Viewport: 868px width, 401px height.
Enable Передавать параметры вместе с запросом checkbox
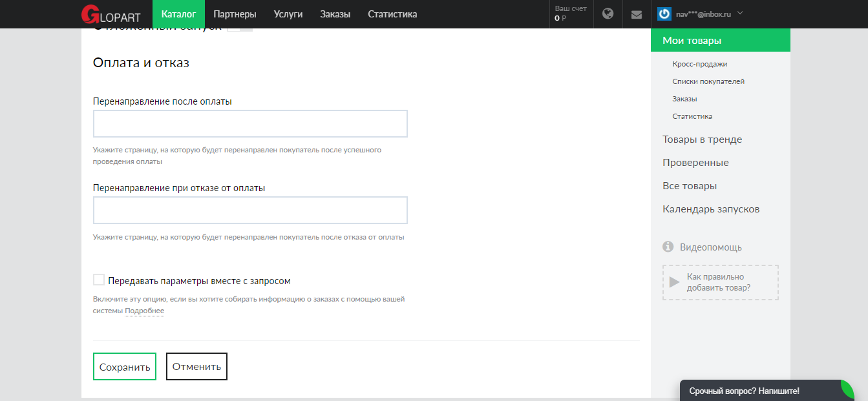pyautogui.click(x=99, y=280)
